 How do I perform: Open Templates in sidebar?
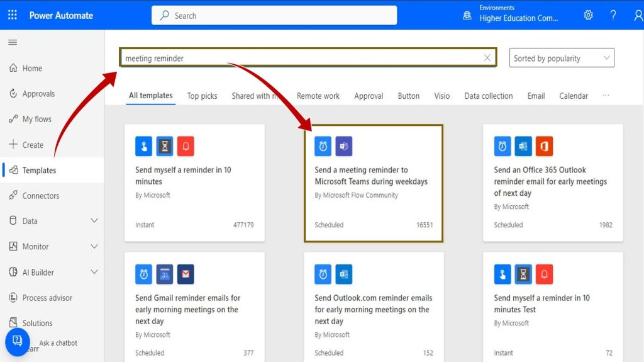tap(52, 170)
